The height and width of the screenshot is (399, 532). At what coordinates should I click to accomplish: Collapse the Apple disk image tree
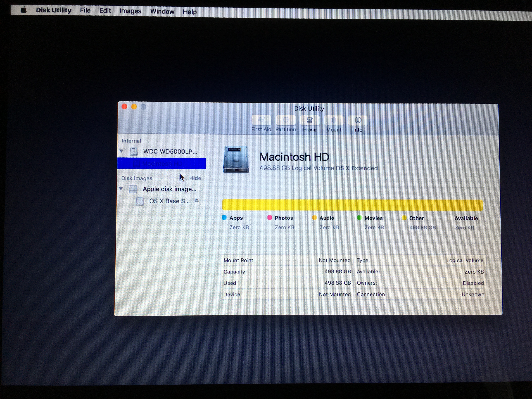[121, 189]
